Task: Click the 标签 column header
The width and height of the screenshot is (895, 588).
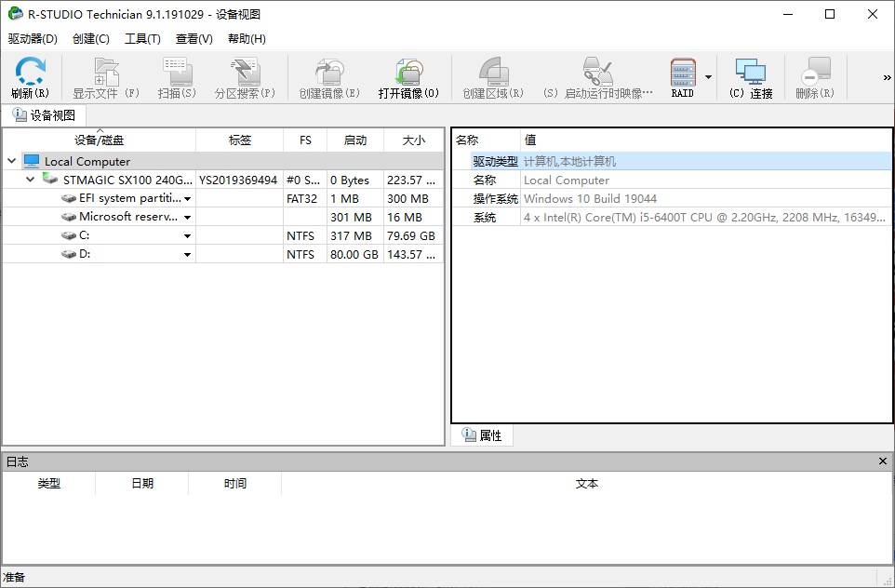Action: (240, 140)
